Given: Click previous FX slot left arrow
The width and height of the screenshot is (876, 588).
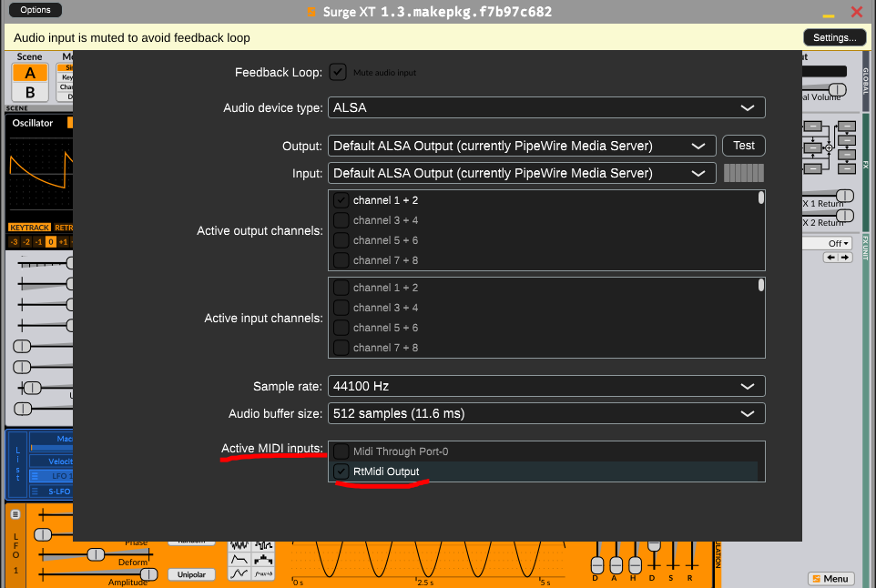Looking at the screenshot, I should click(x=831, y=258).
